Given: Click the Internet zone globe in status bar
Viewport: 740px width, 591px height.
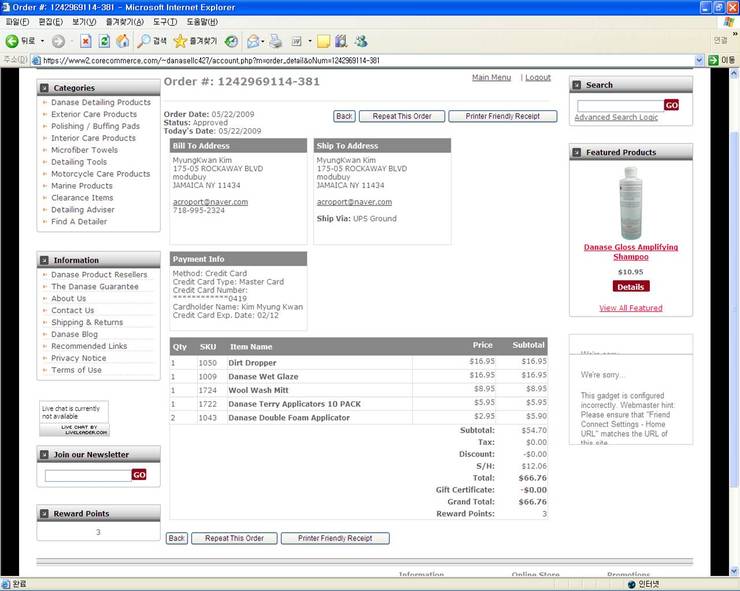Looking at the screenshot, I should pyautogui.click(x=631, y=584).
